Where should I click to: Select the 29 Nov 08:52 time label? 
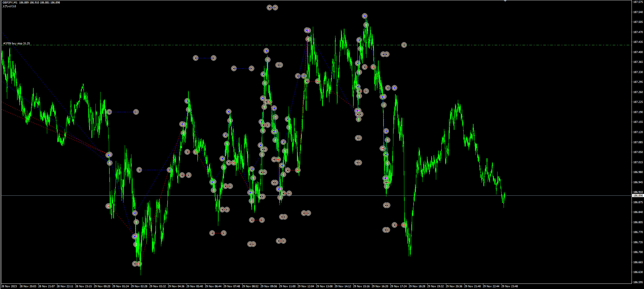(x=250, y=286)
